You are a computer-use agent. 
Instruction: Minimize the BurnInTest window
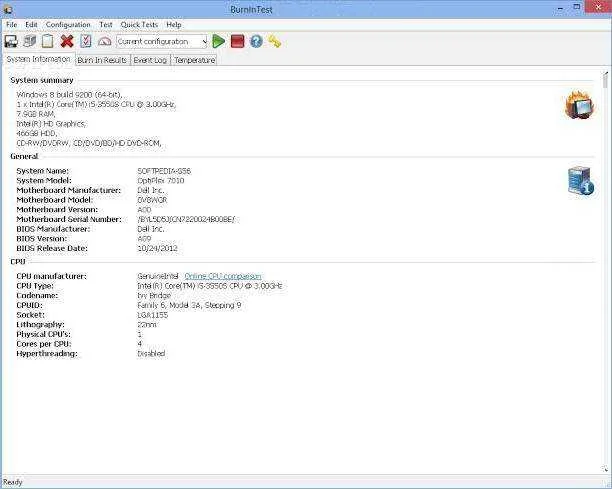pyautogui.click(x=560, y=8)
